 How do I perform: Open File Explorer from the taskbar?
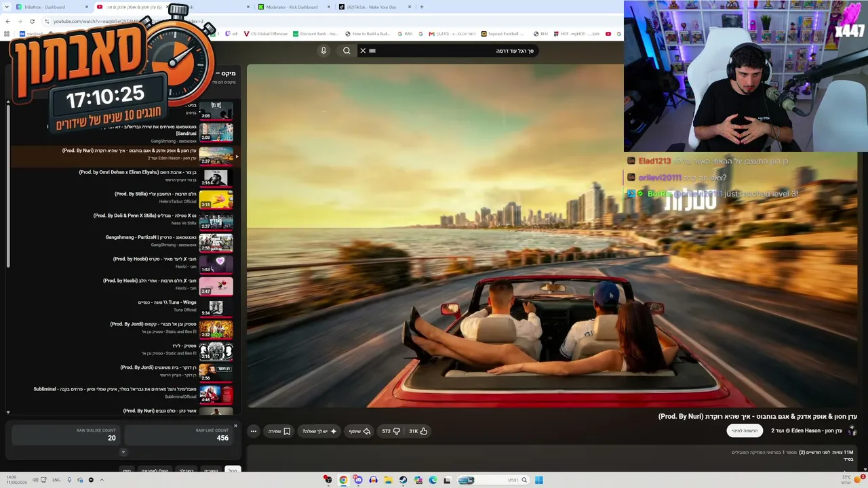[388, 480]
